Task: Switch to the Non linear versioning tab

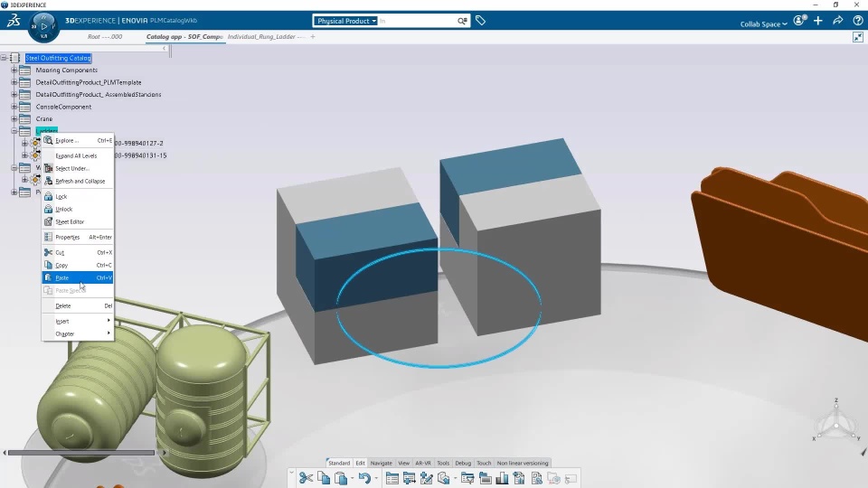Action: point(523,463)
